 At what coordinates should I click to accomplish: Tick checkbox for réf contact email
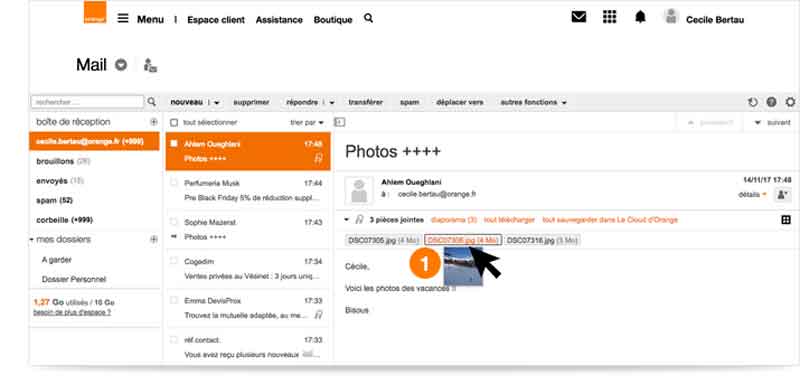pos(174,340)
